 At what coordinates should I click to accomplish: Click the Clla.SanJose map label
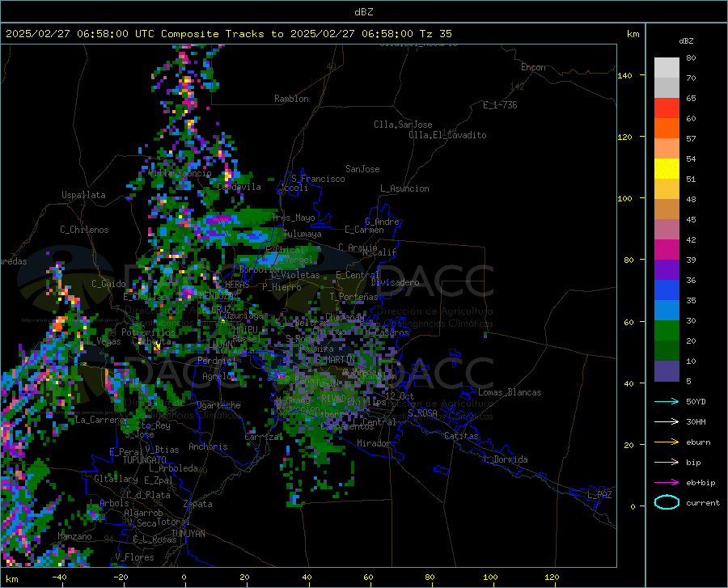[403, 125]
